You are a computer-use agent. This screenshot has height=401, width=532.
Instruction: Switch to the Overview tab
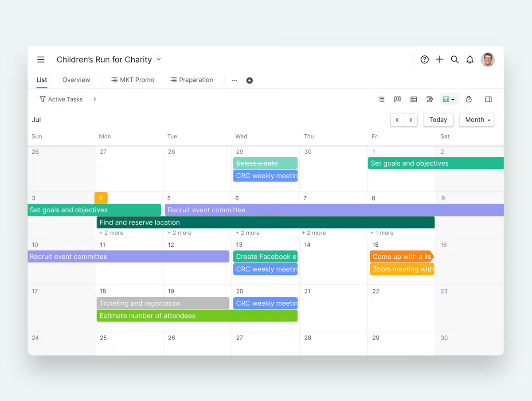click(x=76, y=80)
